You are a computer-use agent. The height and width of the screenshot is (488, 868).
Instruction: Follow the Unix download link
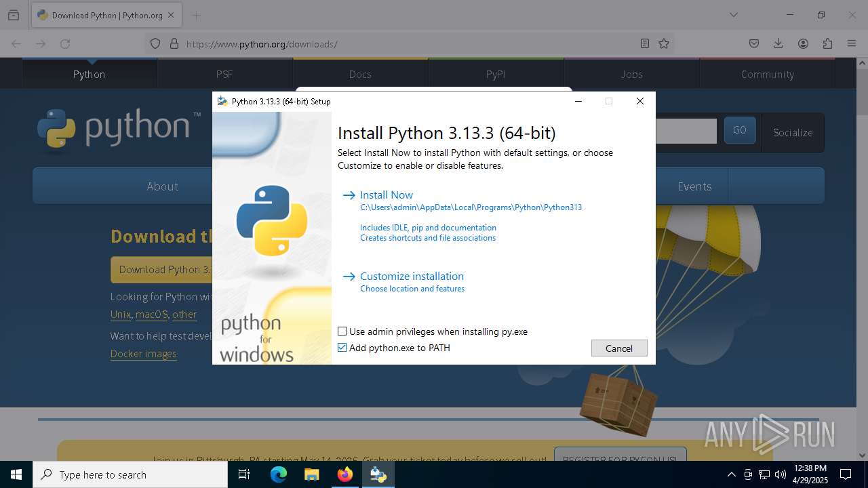click(121, 314)
